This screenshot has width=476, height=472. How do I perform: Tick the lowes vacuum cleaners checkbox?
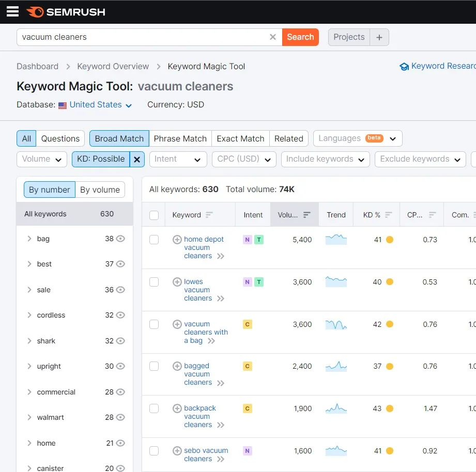tap(154, 282)
